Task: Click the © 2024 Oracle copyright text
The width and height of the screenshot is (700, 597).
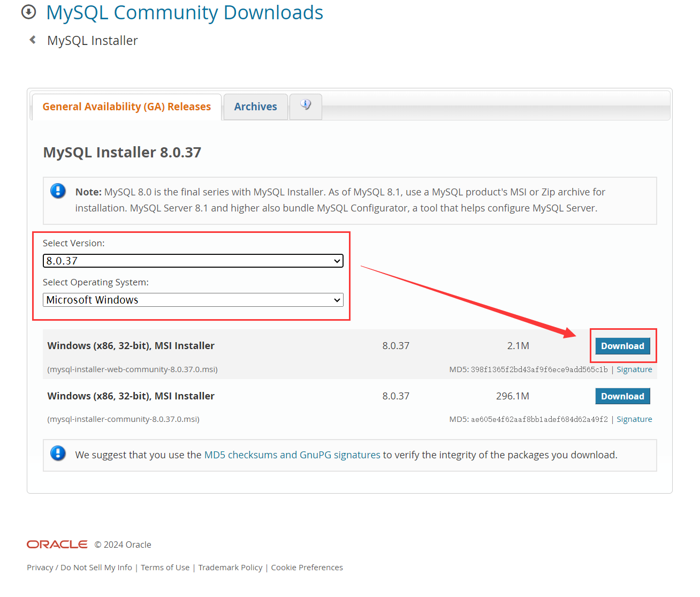Action: pyautogui.click(x=123, y=545)
